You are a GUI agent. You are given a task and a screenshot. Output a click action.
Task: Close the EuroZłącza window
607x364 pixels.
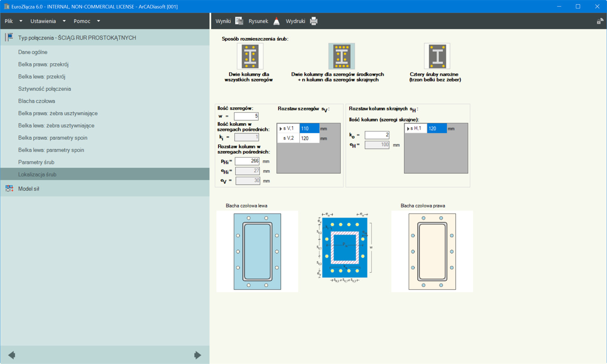click(x=597, y=6)
